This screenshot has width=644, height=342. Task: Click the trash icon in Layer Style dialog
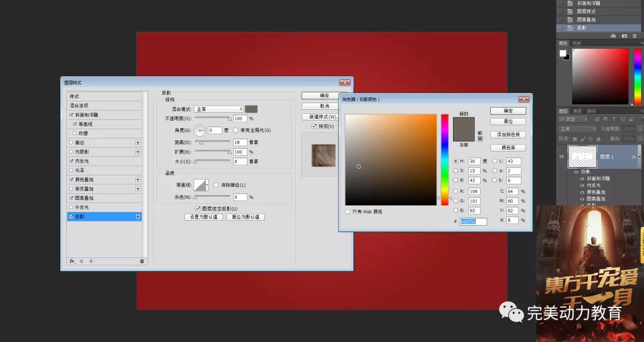(142, 261)
